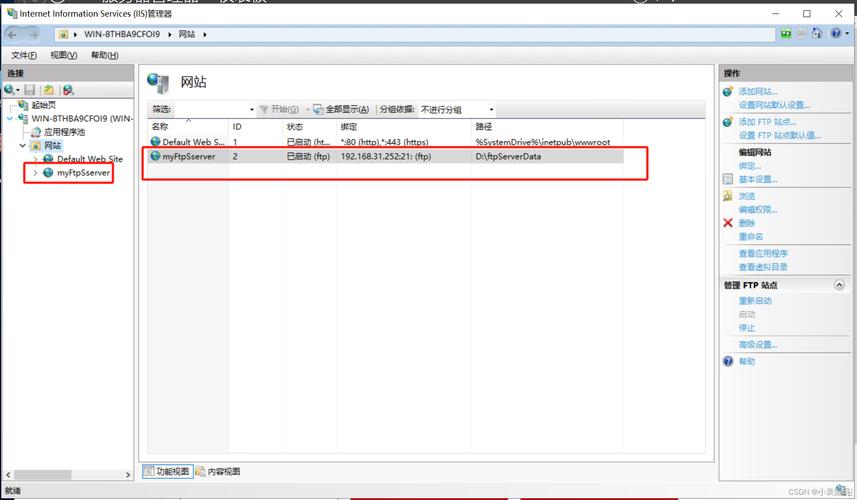Expand the myFtpSserver tree node
The height and width of the screenshot is (500, 857).
[36, 173]
